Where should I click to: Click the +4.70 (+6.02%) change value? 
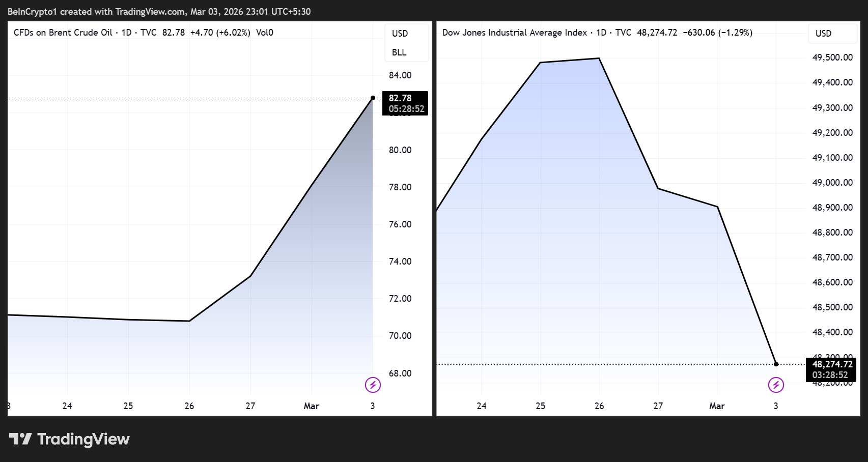point(221,32)
